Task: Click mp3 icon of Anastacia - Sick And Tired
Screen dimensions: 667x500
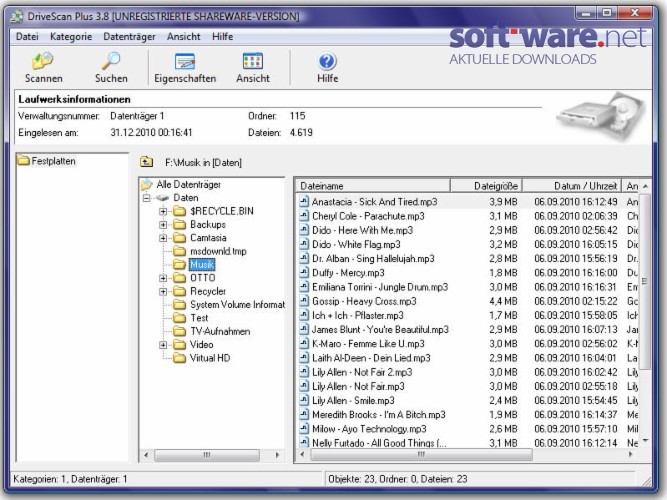Action: [x=304, y=201]
